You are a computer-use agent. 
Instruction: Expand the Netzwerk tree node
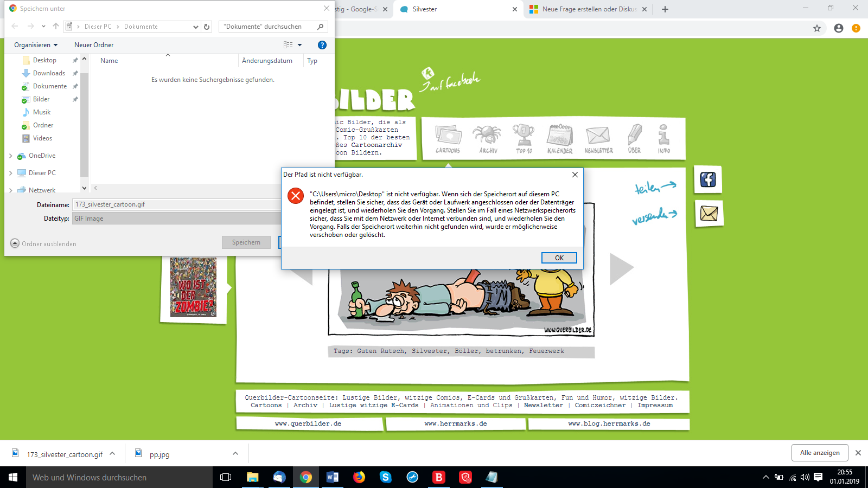coord(11,190)
